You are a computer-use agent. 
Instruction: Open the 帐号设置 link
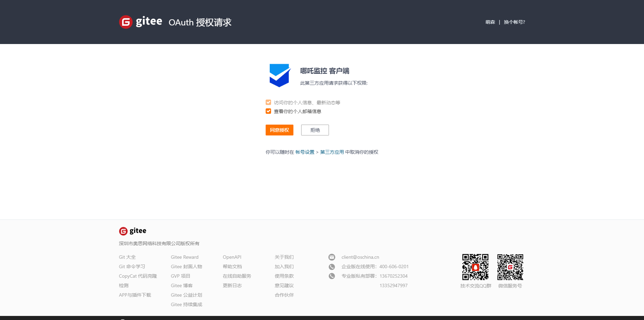(305, 152)
